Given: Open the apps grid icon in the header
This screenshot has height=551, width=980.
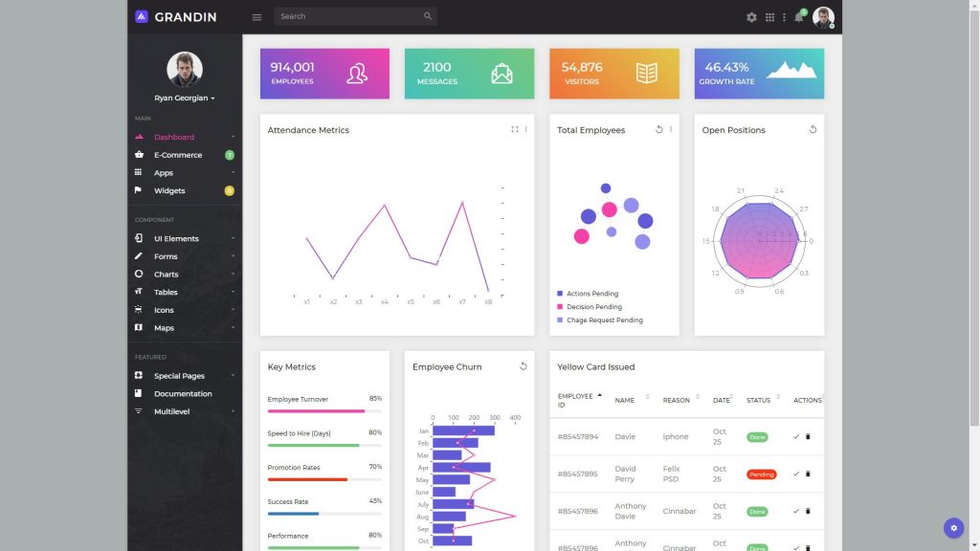Looking at the screenshot, I should pyautogui.click(x=771, y=16).
